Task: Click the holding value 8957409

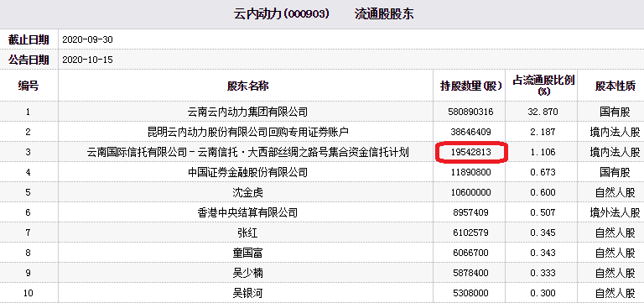Action: point(471,212)
